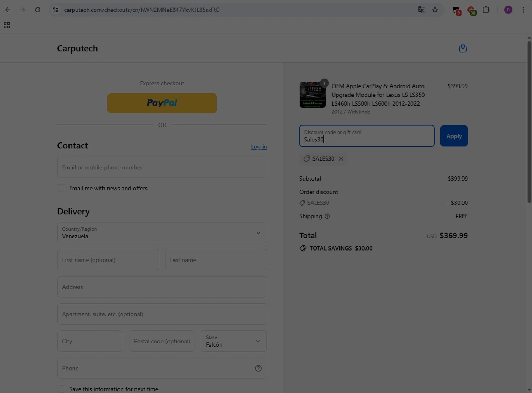This screenshot has height=393, width=532.
Task: Open the Country/Region dropdown
Action: coord(162,233)
